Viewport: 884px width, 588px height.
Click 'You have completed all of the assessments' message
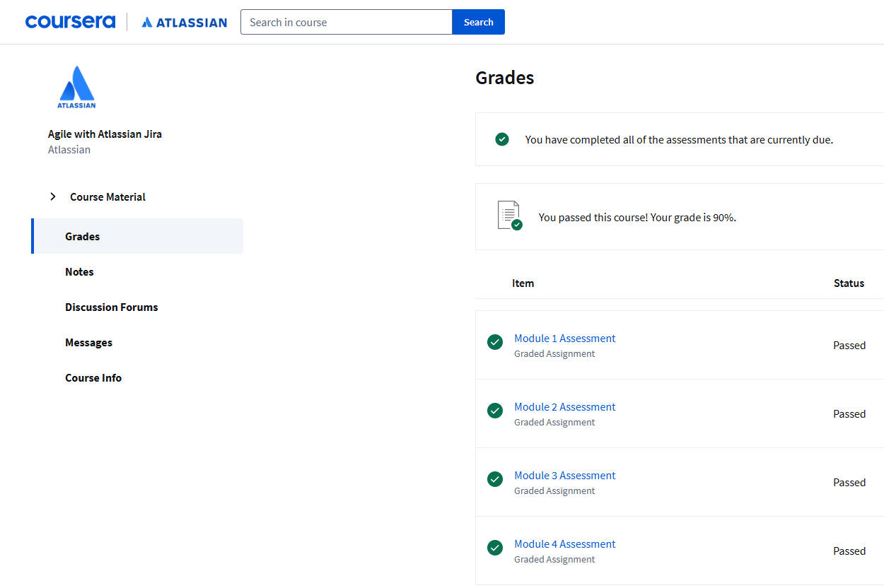[x=679, y=139]
